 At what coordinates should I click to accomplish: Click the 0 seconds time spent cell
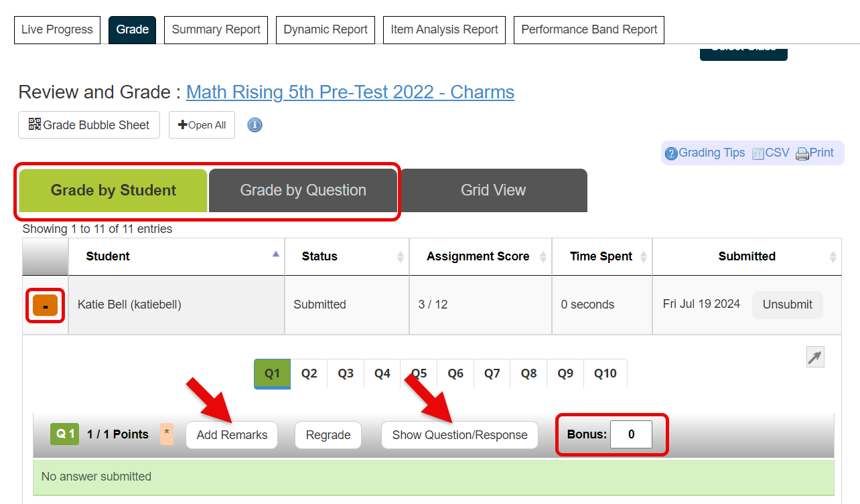point(602,305)
